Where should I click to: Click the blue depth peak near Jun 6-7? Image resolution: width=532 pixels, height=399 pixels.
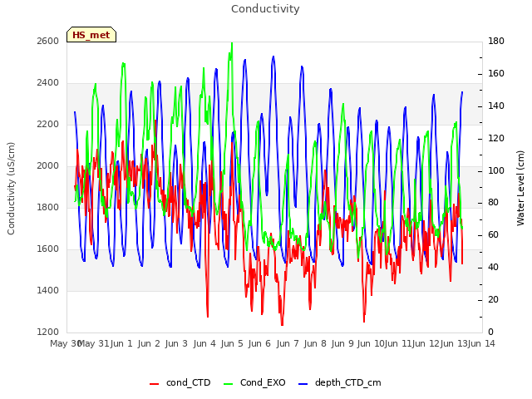point(273,57)
